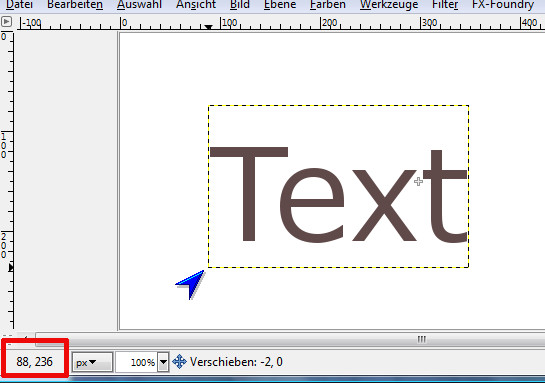Click the 100% zoom field
Screen dimensions: 545x383
136,362
